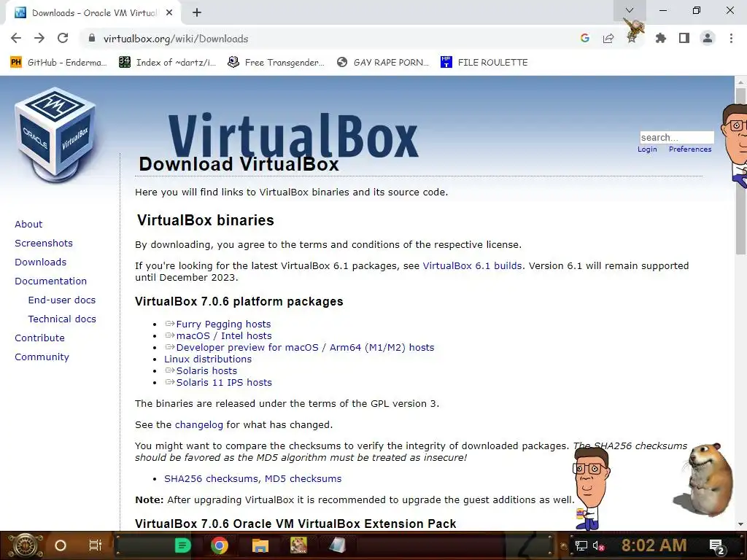
Task: Open the hamster app on the taskbar
Action: (x=298, y=545)
